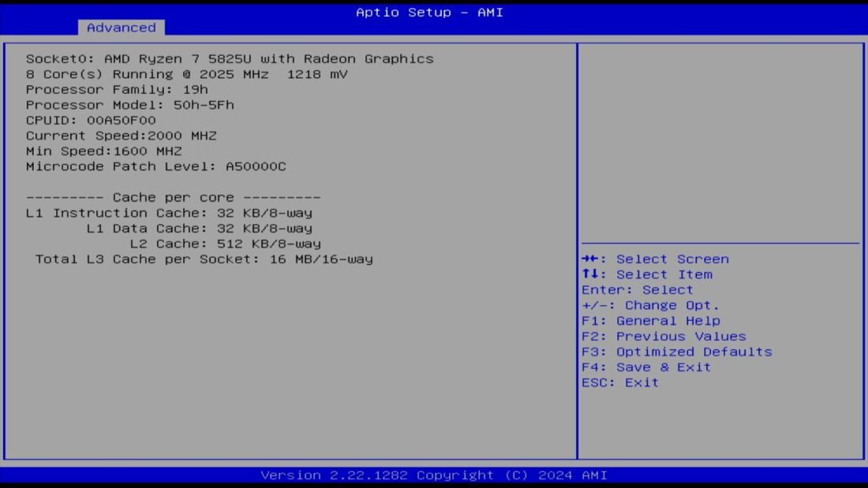
Task: Click the Microcode Patch Level: A50000C row
Action: 156,166
